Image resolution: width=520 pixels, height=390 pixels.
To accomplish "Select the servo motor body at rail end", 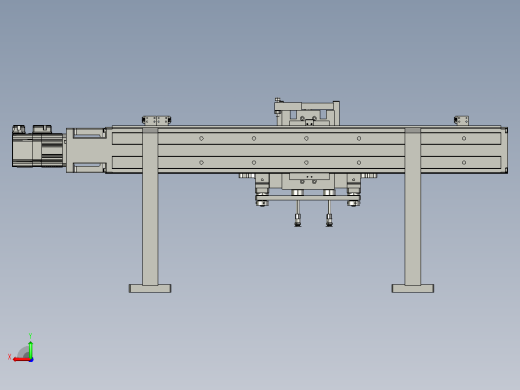I will click(38, 146).
